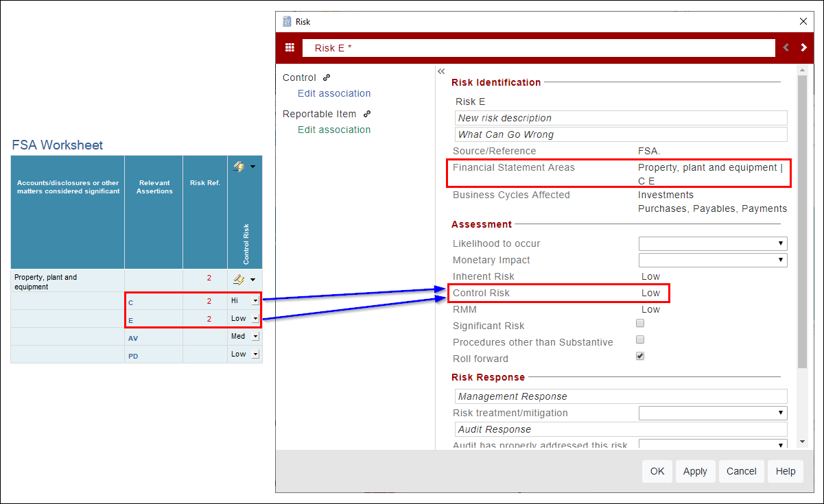
Task: Open the Monetary Impact dropdown
Action: tap(781, 260)
